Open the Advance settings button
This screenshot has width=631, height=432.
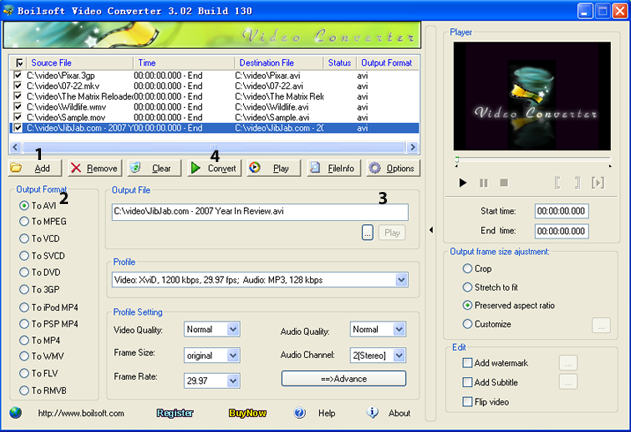click(x=344, y=379)
